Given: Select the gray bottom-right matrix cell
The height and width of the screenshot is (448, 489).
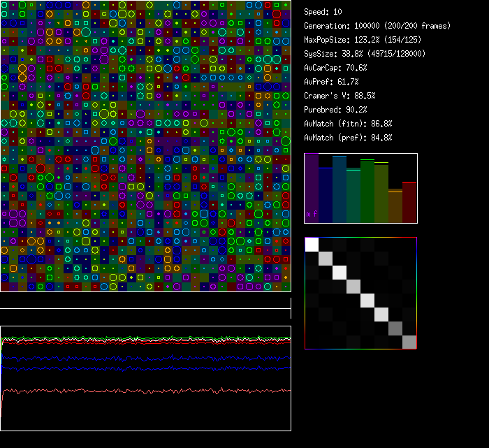Looking at the screenshot, I should coord(409,342).
